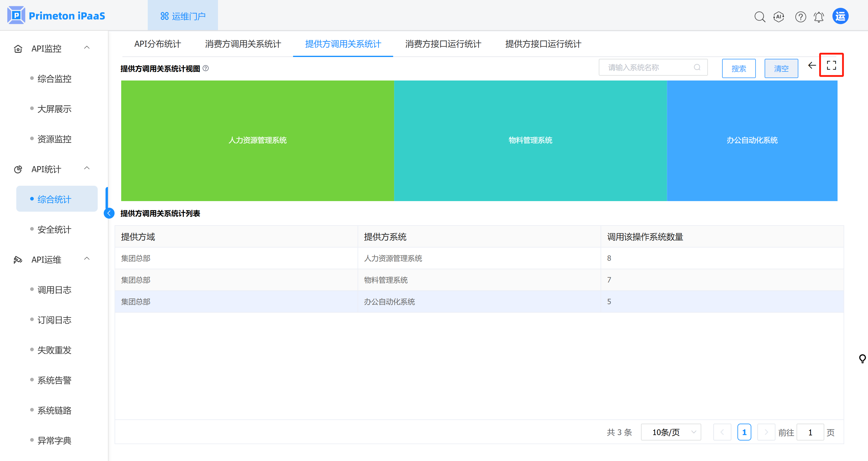
Task: Open the 10条/页 page size dropdown
Action: [671, 432]
